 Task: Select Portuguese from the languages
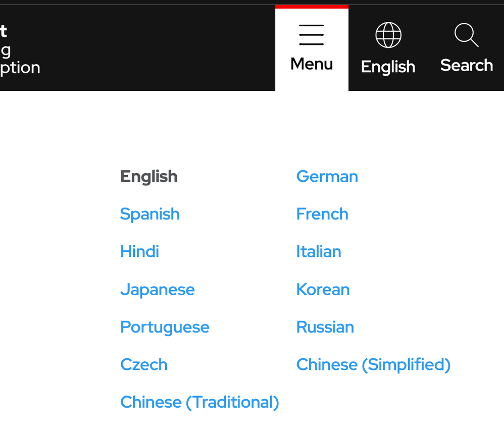click(x=165, y=327)
